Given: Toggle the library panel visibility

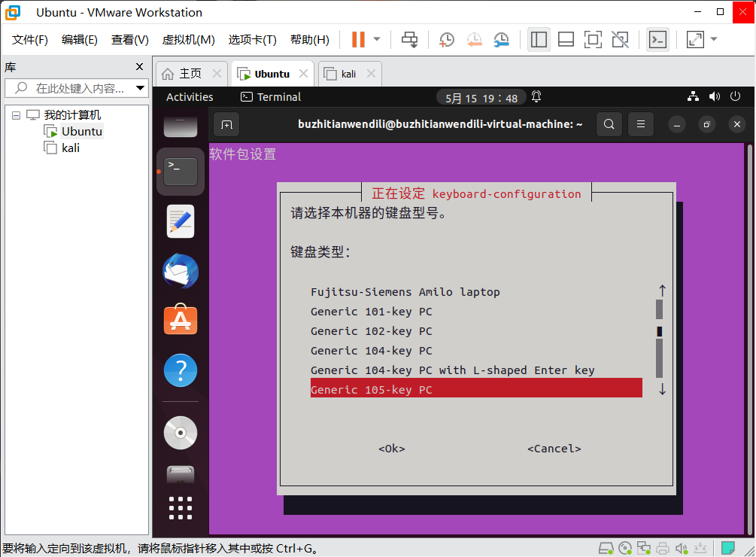Looking at the screenshot, I should click(x=539, y=39).
